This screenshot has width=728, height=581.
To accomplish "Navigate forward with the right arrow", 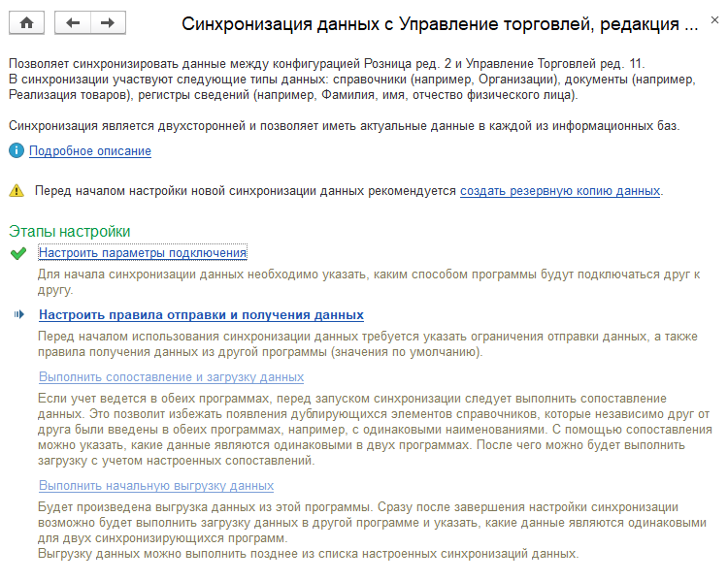I will point(108,22).
